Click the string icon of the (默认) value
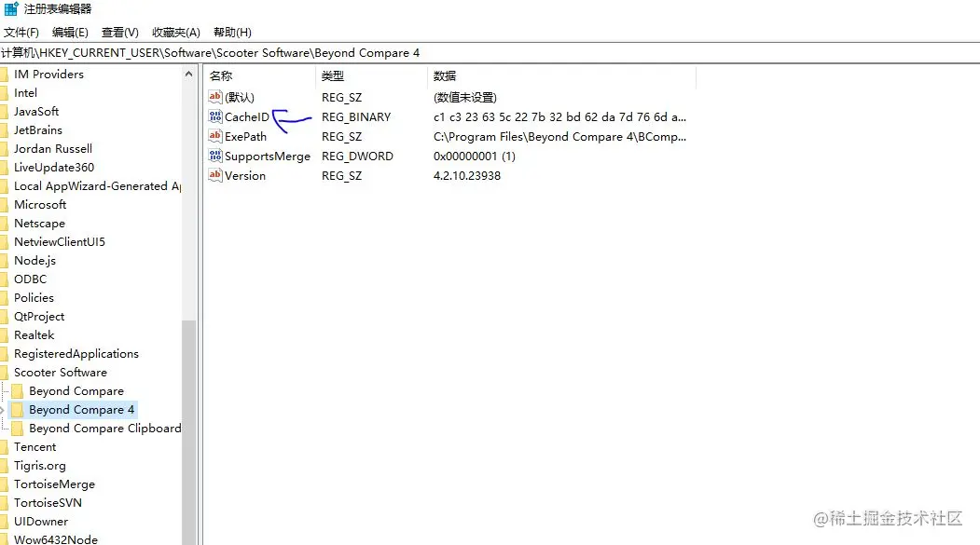 click(x=215, y=97)
